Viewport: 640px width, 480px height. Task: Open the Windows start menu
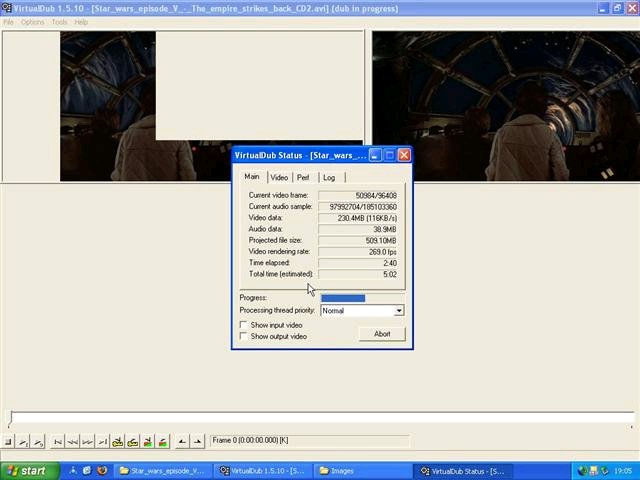pyautogui.click(x=29, y=471)
